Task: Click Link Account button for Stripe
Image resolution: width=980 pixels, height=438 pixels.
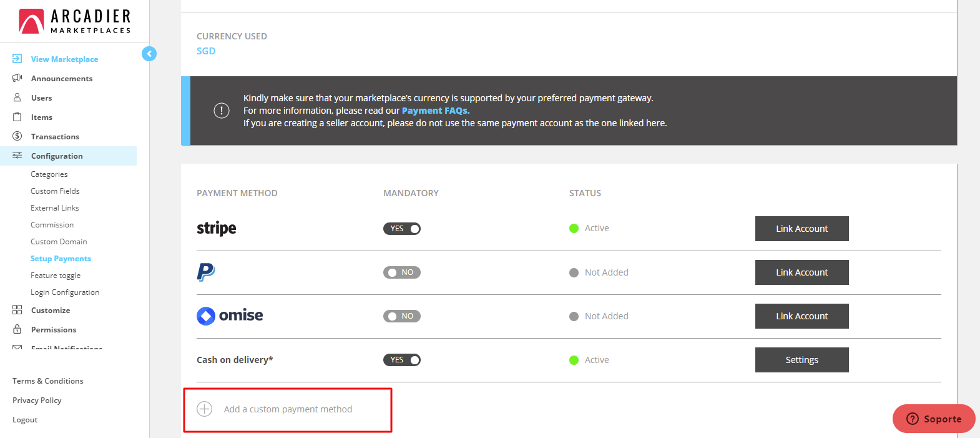Action: pos(801,229)
